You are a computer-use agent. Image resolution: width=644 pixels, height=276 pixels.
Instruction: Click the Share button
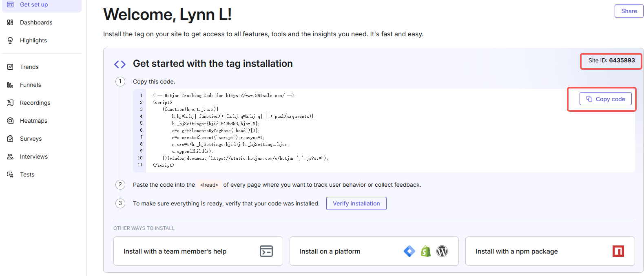(x=629, y=11)
